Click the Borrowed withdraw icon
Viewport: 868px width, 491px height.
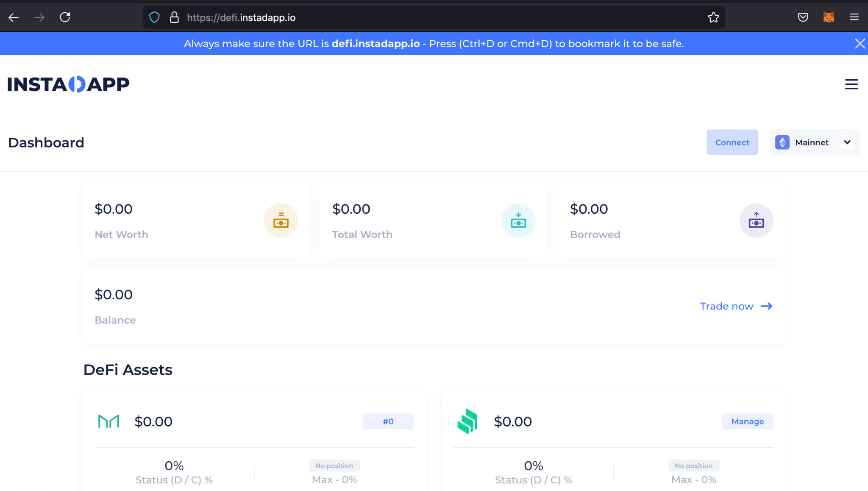click(756, 220)
